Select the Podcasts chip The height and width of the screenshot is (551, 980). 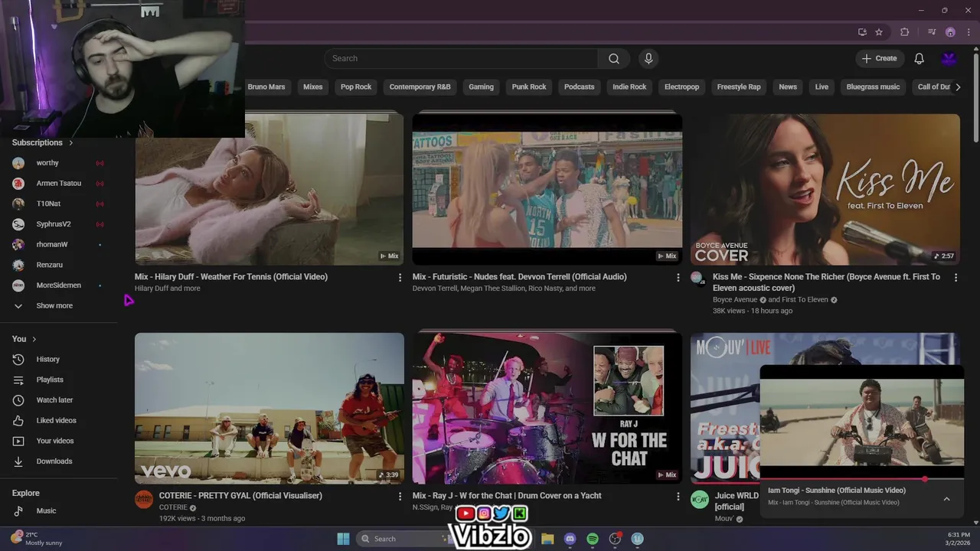pyautogui.click(x=580, y=87)
